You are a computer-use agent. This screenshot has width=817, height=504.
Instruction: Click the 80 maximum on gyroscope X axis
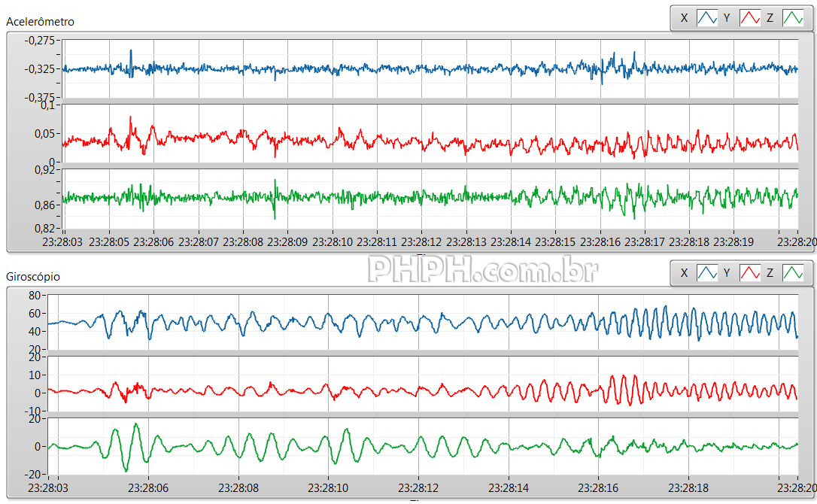[34, 295]
